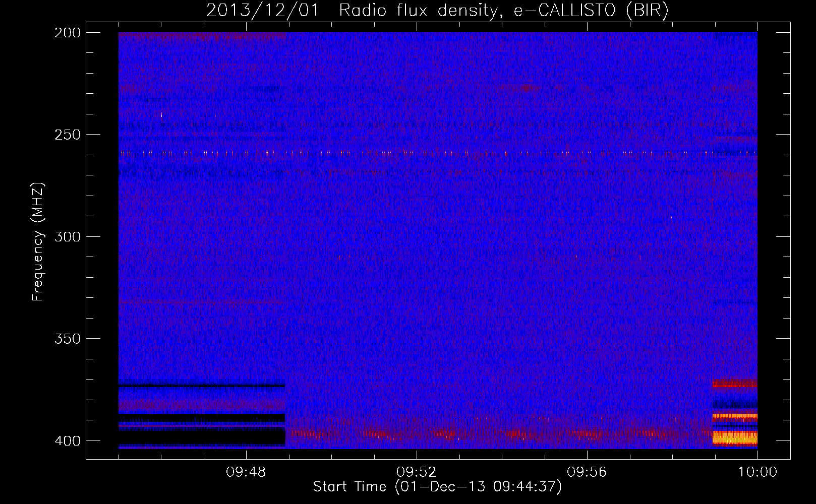The height and width of the screenshot is (504, 816).
Task: Click the 250 frequency tick label
Action: coord(68,135)
